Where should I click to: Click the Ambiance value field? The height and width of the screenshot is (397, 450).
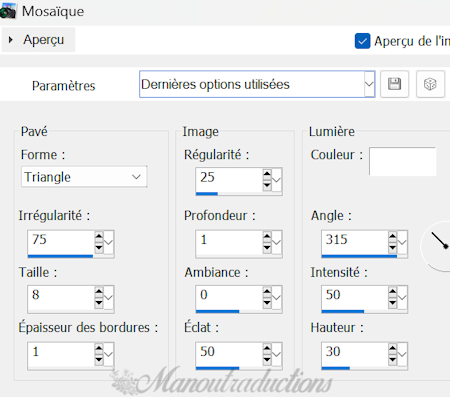tap(229, 297)
